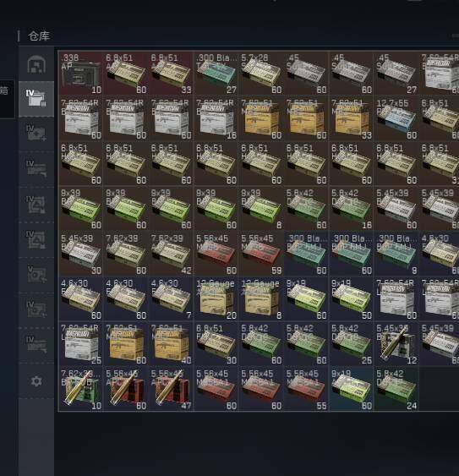Select the red 5.56x45 box with 59 rounds
The width and height of the screenshot is (459, 476).
[x=261, y=254]
